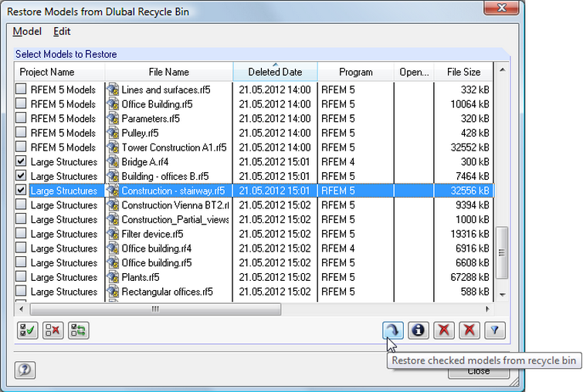Viewport: 583px width, 392px height.
Task: Click the vertical scrollbar thumb
Action: [503, 252]
